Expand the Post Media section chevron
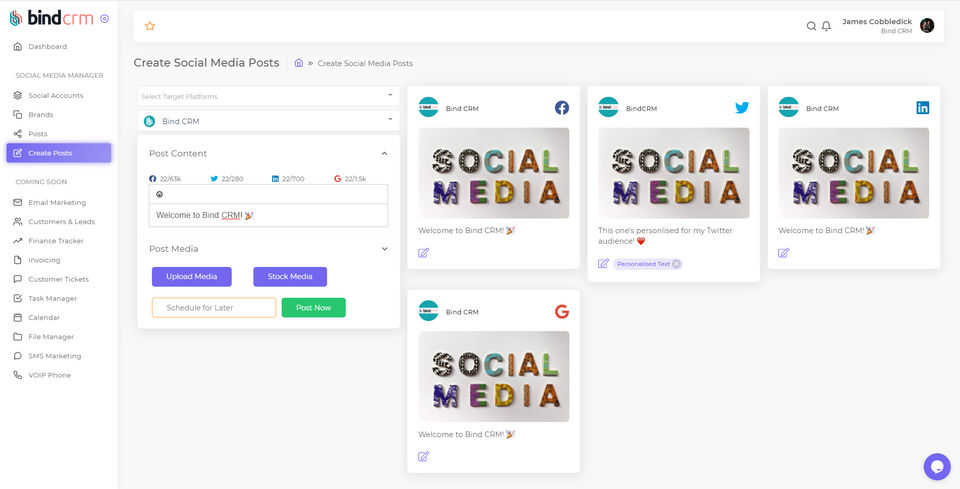 384,249
